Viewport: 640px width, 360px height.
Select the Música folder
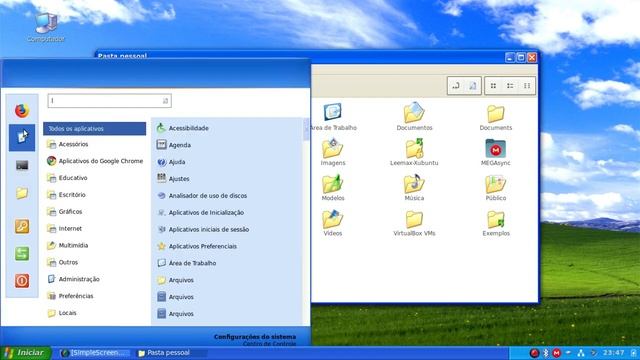coord(414,187)
